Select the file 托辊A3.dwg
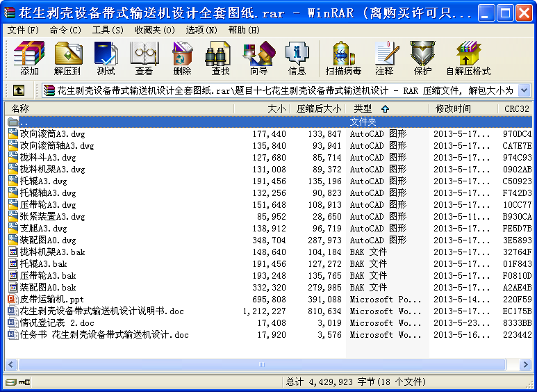537x392 pixels. coord(44,181)
